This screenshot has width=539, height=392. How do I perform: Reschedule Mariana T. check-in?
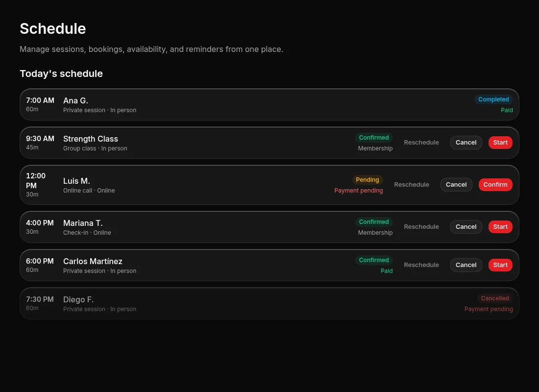(421, 226)
